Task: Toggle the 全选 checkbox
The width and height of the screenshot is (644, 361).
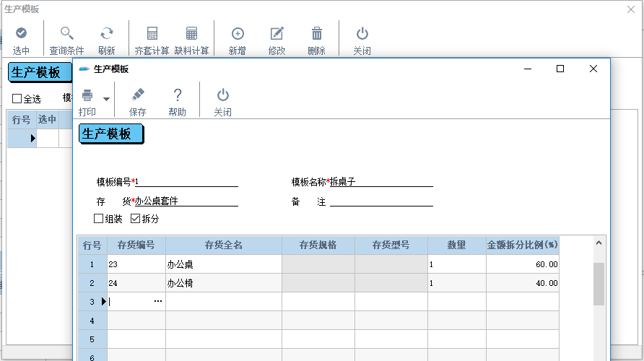Action: (x=17, y=99)
